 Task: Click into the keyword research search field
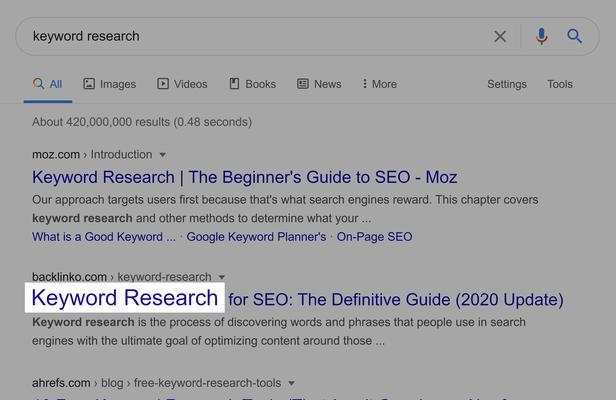250,37
